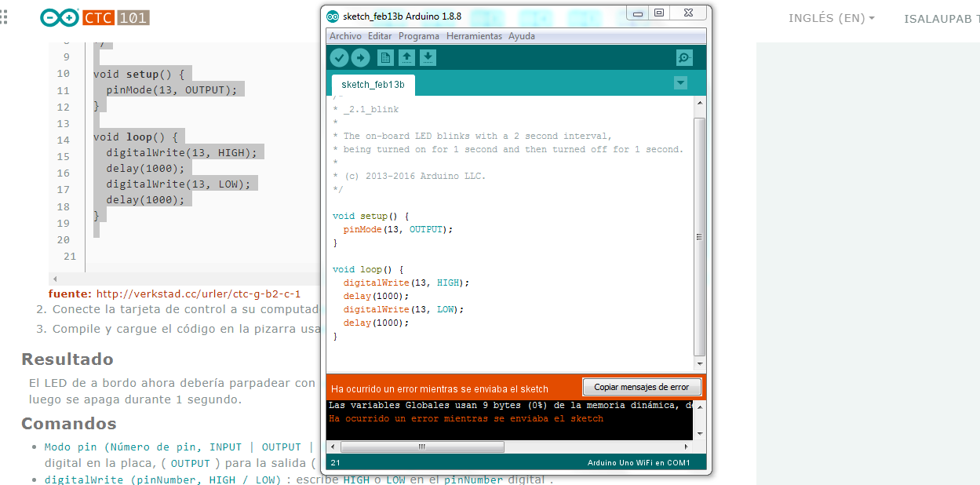980x485 pixels.
Task: Click the _2.1_blink comment line
Action: 366,109
